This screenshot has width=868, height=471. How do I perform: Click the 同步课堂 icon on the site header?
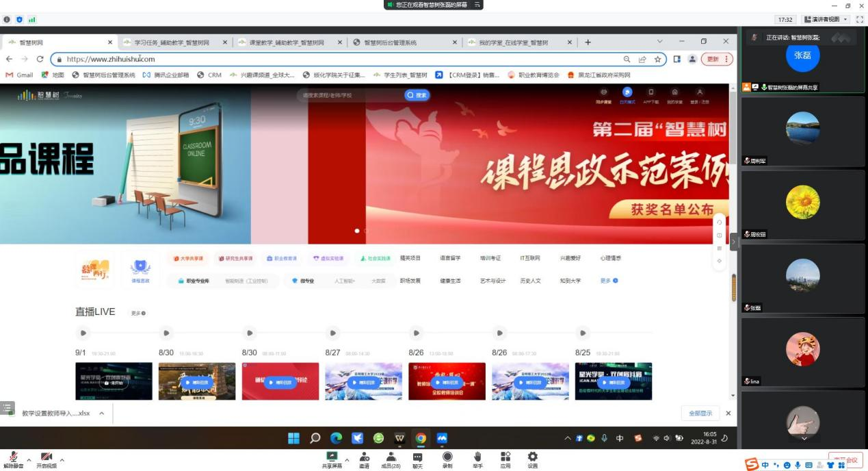tap(603, 92)
